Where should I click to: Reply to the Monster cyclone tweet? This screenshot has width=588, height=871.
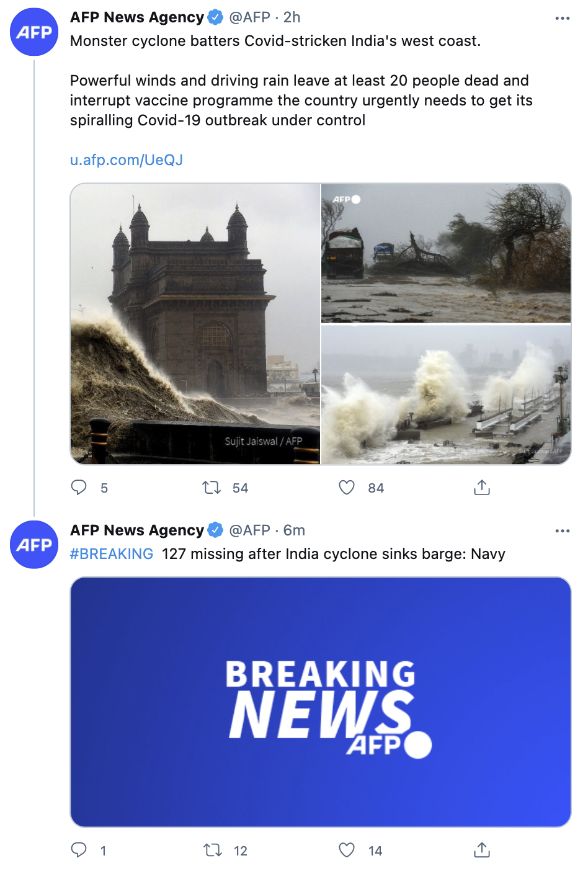pyautogui.click(x=79, y=488)
